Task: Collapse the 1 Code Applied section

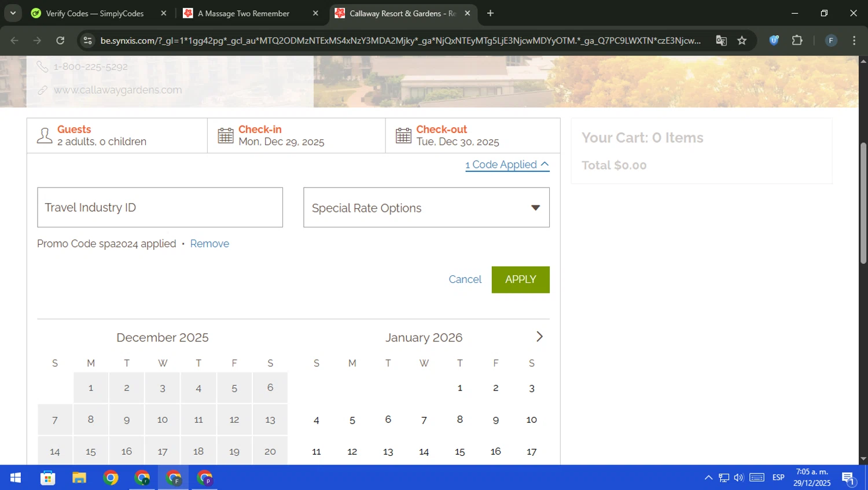Action: point(507,165)
